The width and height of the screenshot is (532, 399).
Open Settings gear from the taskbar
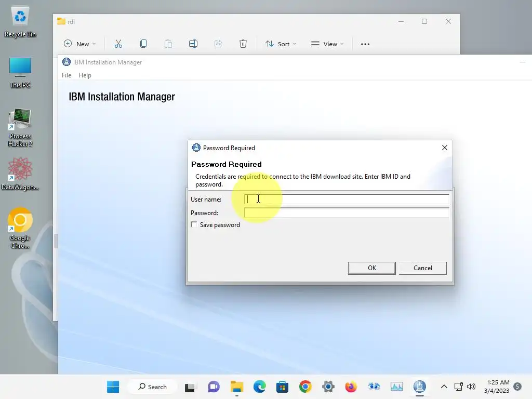point(328,387)
